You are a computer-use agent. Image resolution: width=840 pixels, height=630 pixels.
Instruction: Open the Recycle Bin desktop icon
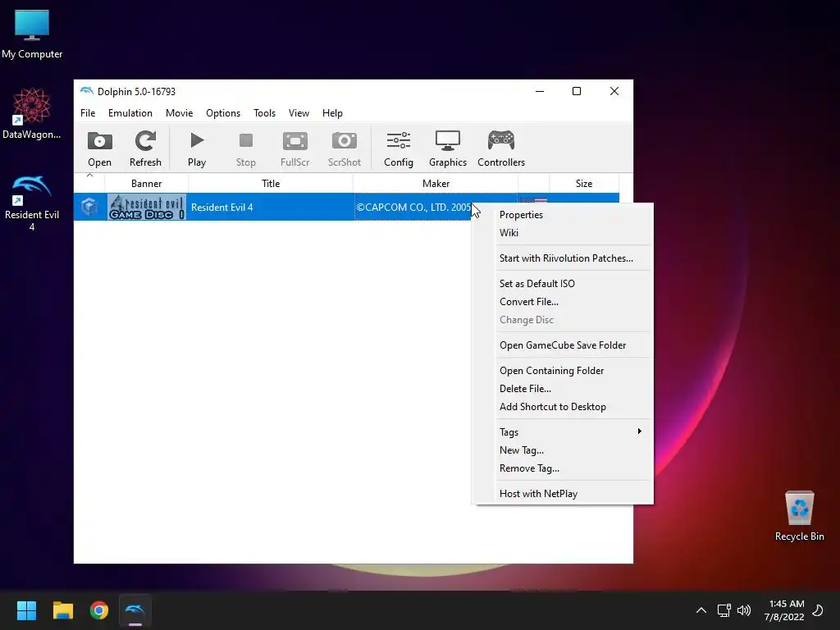[x=799, y=516]
